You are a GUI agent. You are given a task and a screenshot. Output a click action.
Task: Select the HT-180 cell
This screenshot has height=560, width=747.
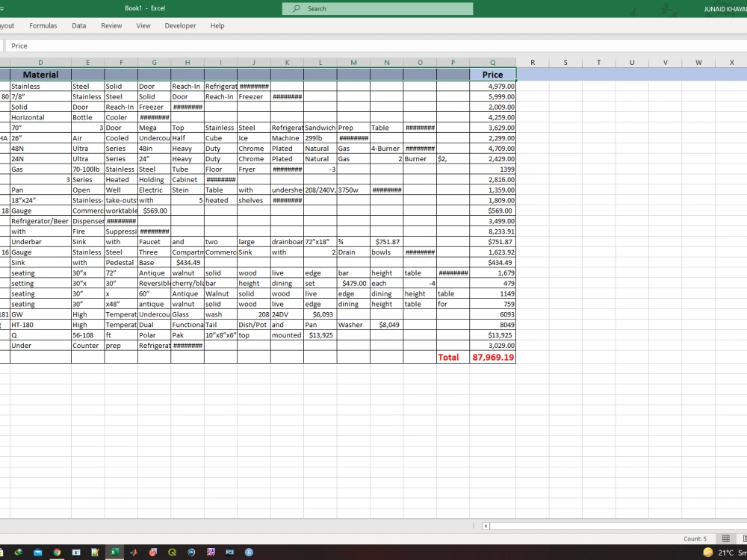pyautogui.click(x=40, y=325)
